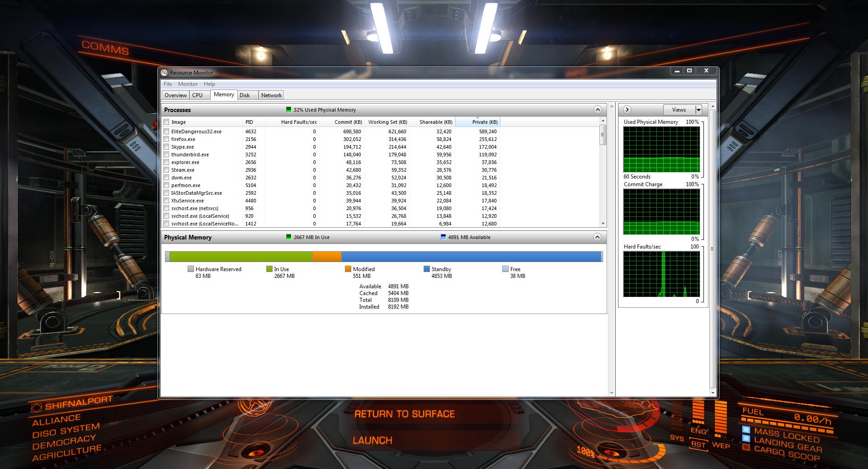Screen dimensions: 868x469
Task: Click the Landing Gear indicator icon
Action: 746,438
